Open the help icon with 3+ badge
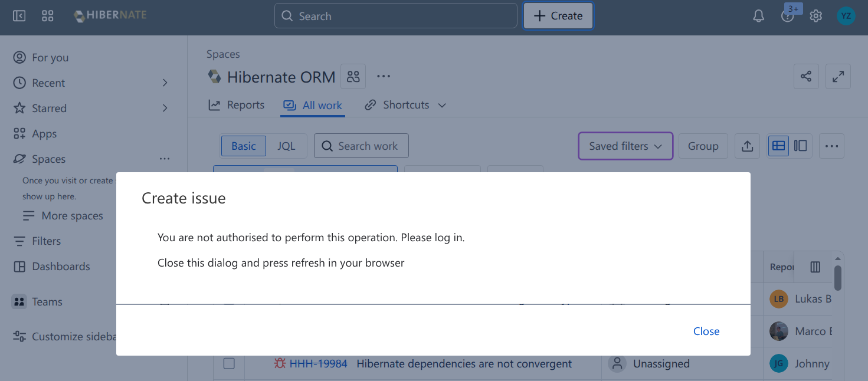 pos(787,16)
